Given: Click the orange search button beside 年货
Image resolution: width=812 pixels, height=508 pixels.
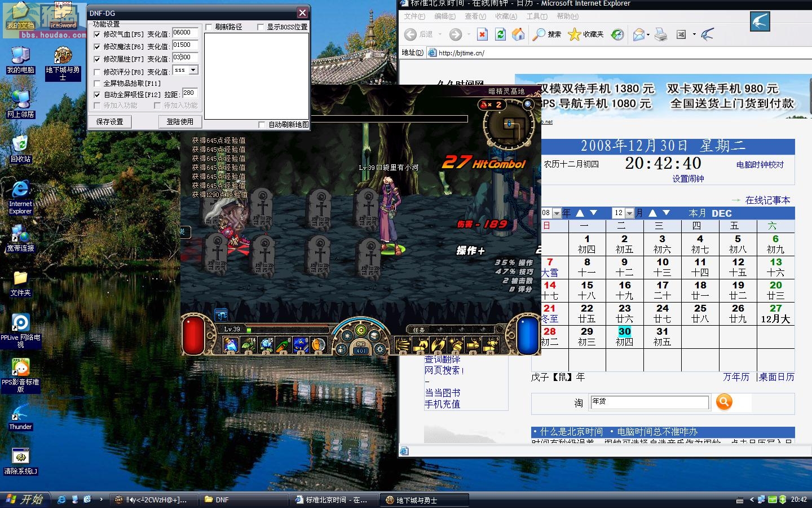Looking at the screenshot, I should point(724,401).
